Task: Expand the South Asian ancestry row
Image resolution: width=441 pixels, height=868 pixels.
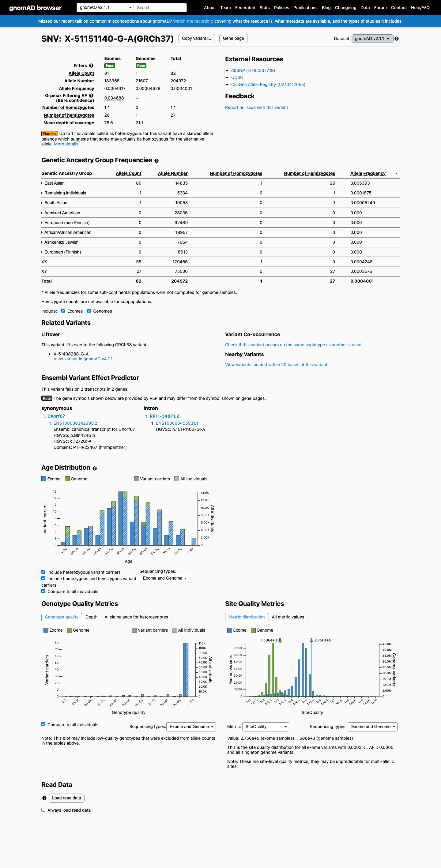Action: 54,203
